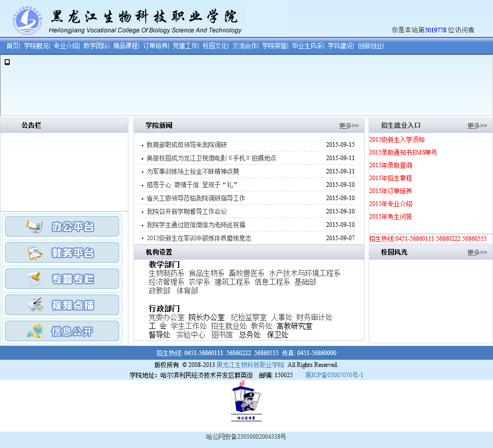Screen dimensions: 493x448
Task: Visit 建筑工程系 department page
Action: (x=232, y=282)
